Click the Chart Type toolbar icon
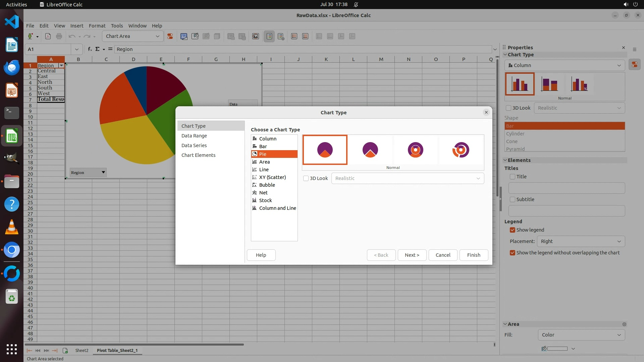The image size is (644, 362). tap(184, 36)
